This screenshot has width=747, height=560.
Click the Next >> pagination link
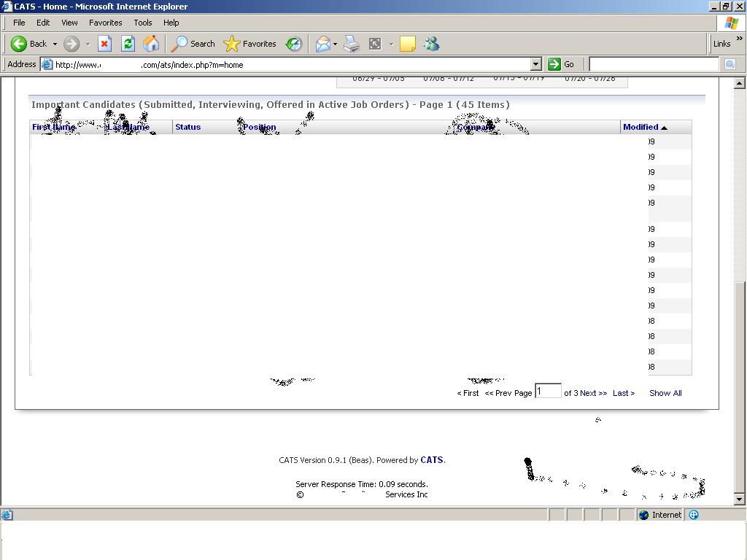coord(593,393)
